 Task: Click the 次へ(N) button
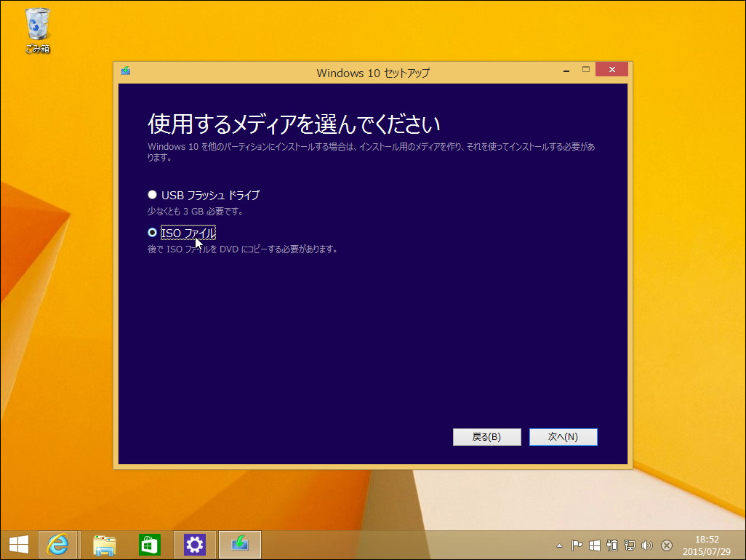coord(563,436)
